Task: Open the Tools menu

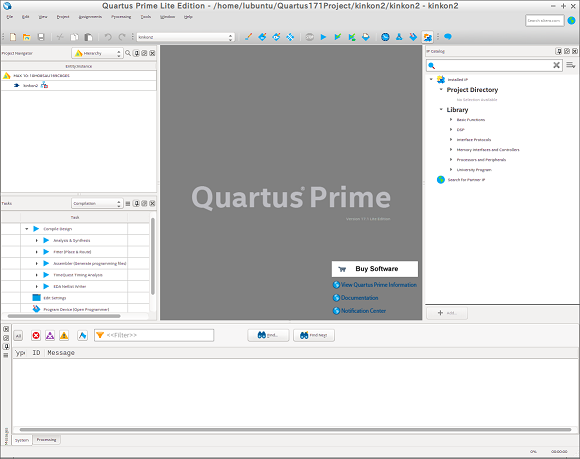Action: point(146,17)
